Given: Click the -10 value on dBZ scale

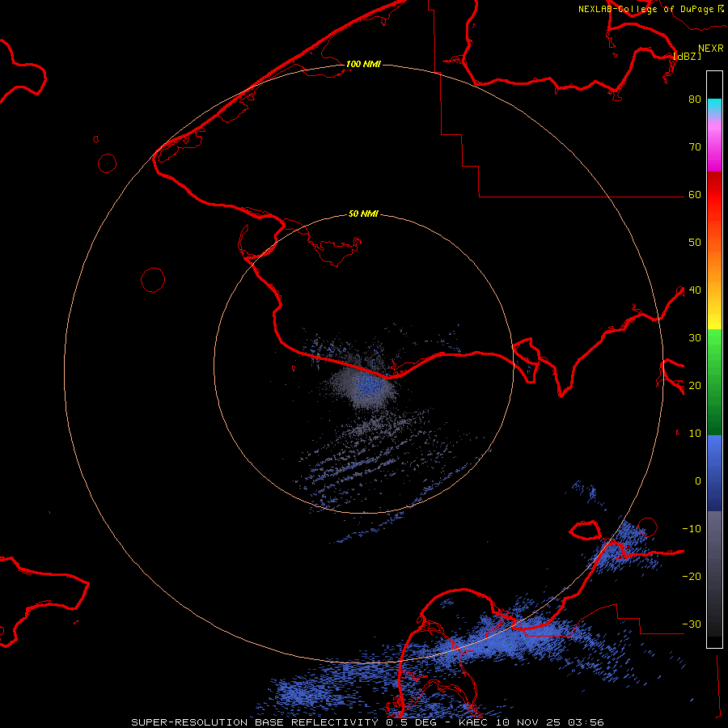Looking at the screenshot, I should [692, 529].
